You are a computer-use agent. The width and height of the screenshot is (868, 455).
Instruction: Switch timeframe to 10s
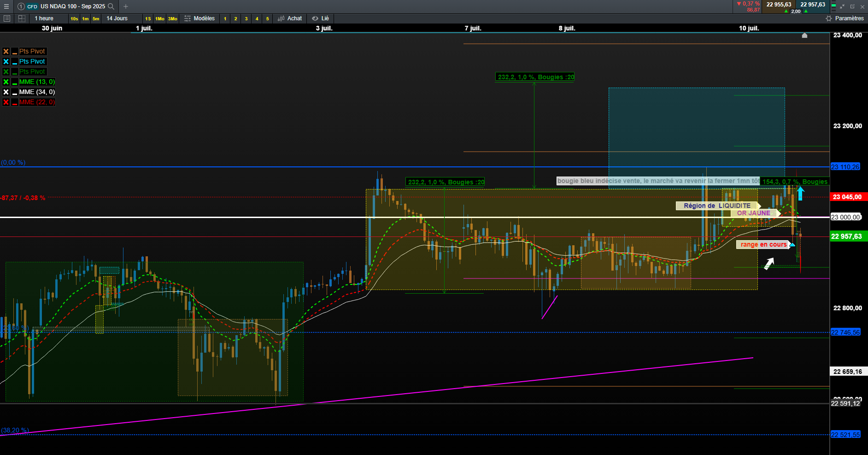(74, 18)
